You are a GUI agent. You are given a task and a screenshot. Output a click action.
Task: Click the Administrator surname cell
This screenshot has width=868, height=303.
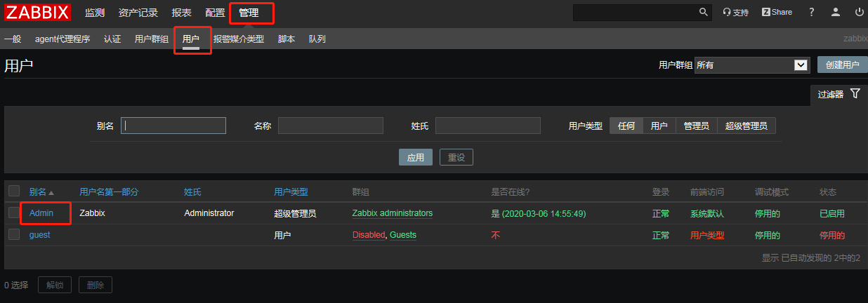[209, 213]
